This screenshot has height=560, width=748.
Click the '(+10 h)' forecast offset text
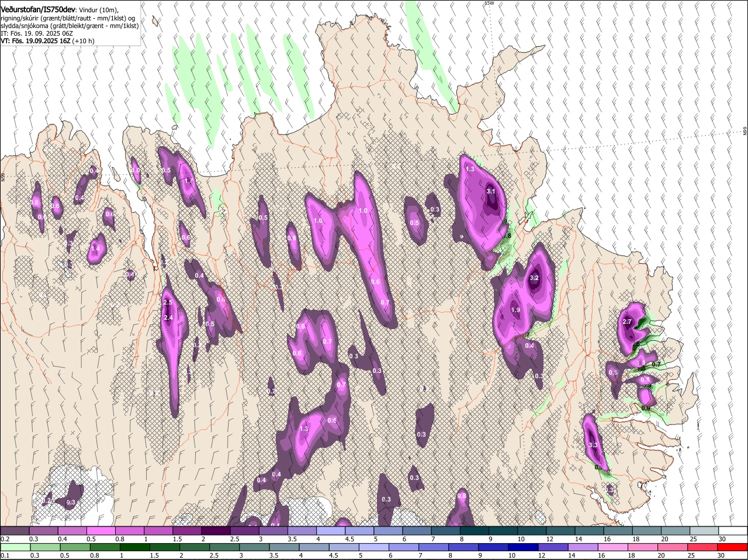click(x=84, y=41)
